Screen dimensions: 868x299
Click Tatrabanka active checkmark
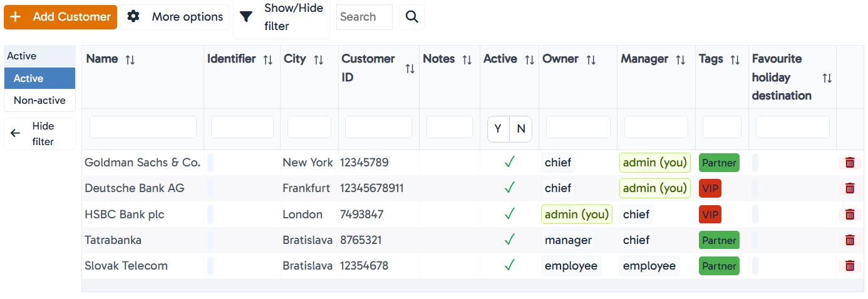click(509, 240)
